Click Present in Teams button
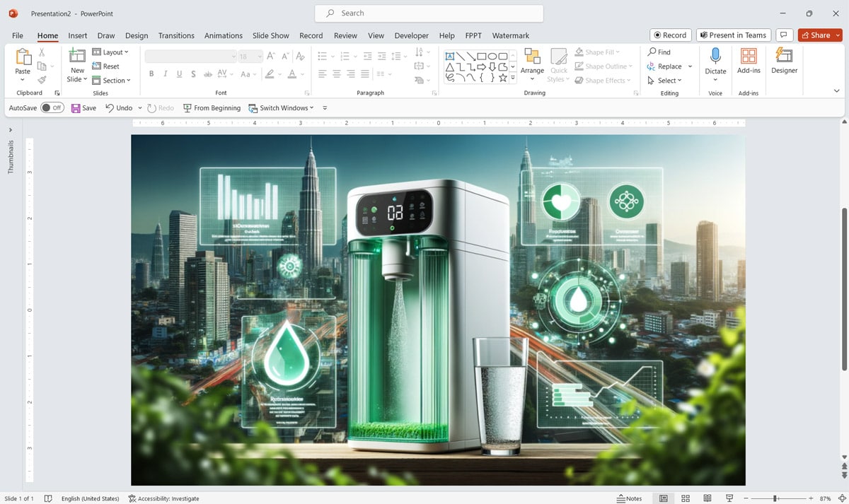Viewport: 849px width, 504px height. (733, 34)
